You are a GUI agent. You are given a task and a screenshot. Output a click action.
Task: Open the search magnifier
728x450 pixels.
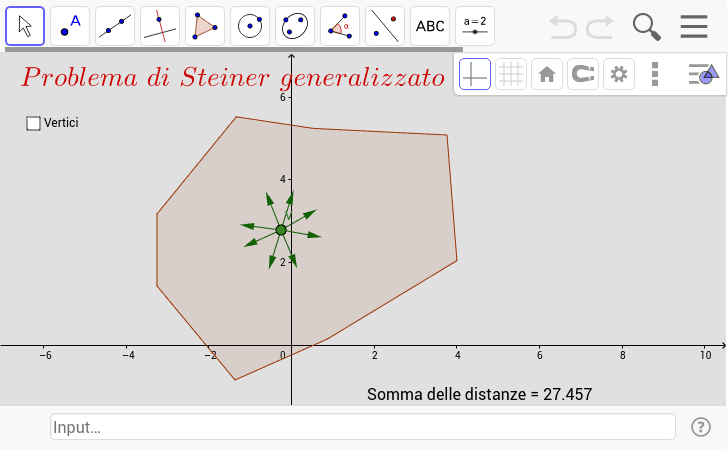click(x=647, y=27)
